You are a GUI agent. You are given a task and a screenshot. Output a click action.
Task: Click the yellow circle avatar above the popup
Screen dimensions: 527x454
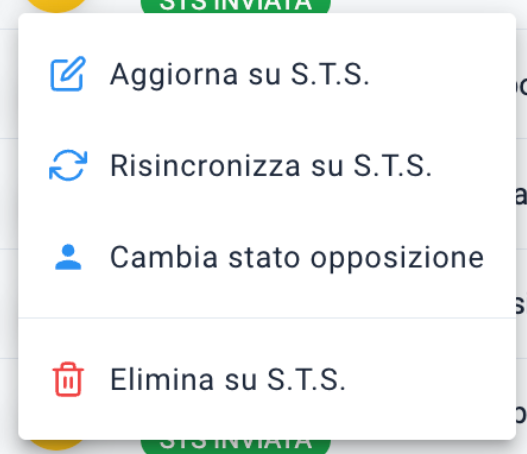(x=56, y=6)
